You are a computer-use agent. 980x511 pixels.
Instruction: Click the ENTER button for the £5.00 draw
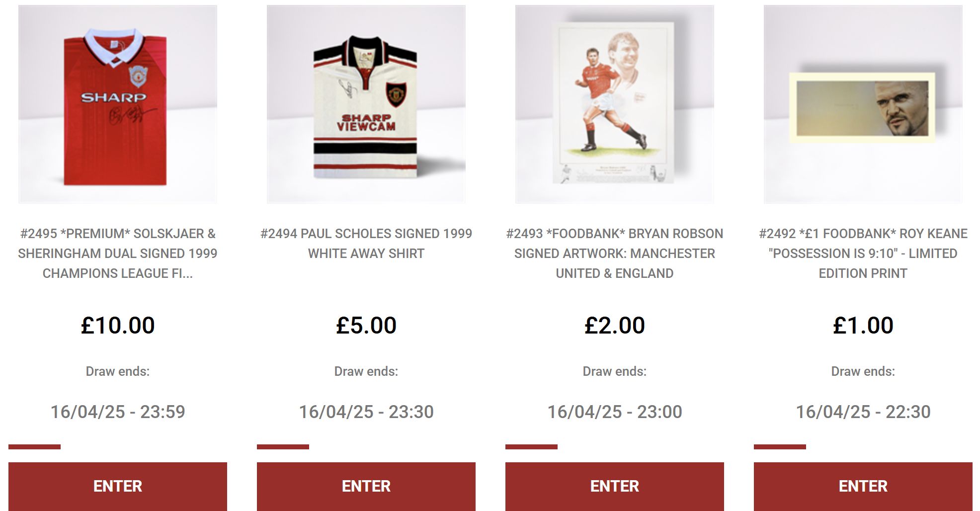(x=366, y=486)
